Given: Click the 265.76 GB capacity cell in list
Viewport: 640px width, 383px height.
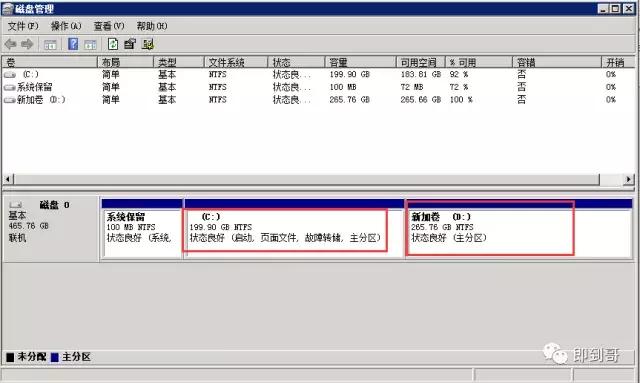Looking at the screenshot, I should tap(349, 100).
